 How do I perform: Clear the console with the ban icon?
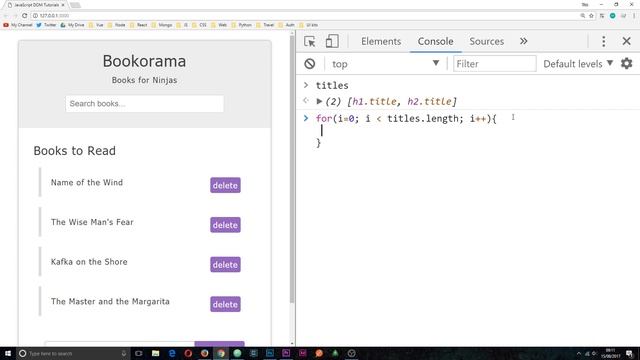[310, 64]
